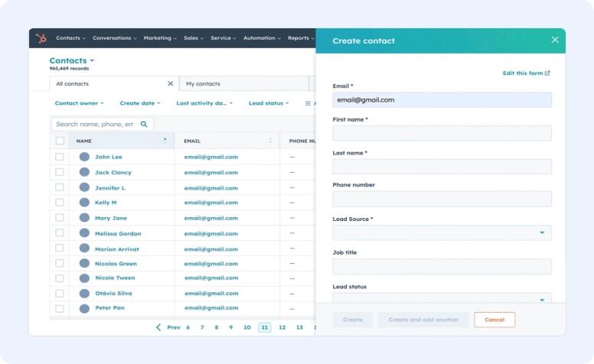Click the search magnifier icon
This screenshot has height=364, width=594.
click(x=144, y=124)
